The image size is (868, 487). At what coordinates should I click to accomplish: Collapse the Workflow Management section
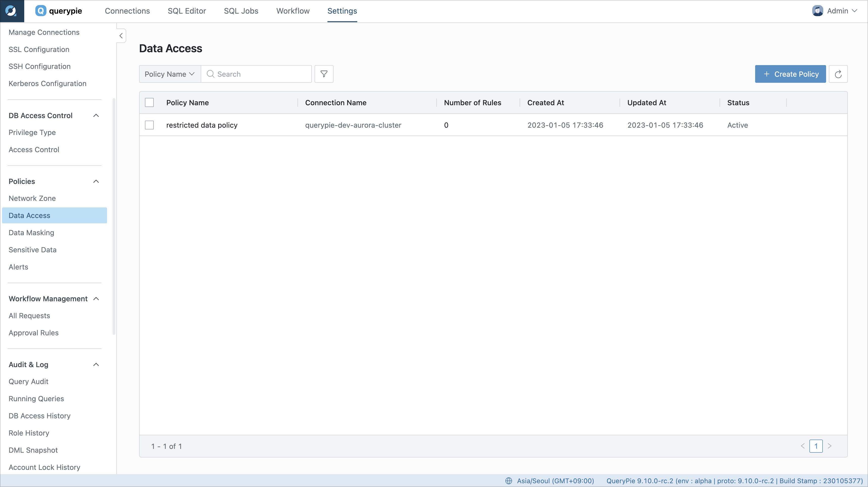[96, 299]
